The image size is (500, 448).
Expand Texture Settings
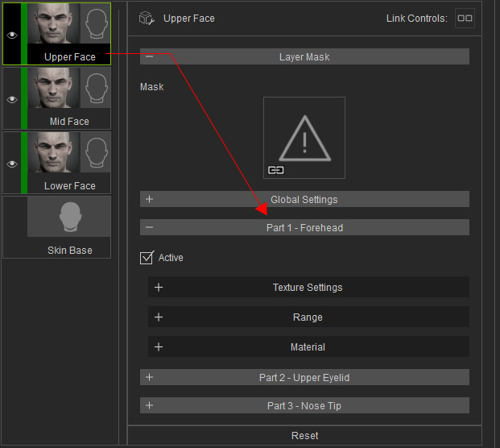(x=159, y=288)
